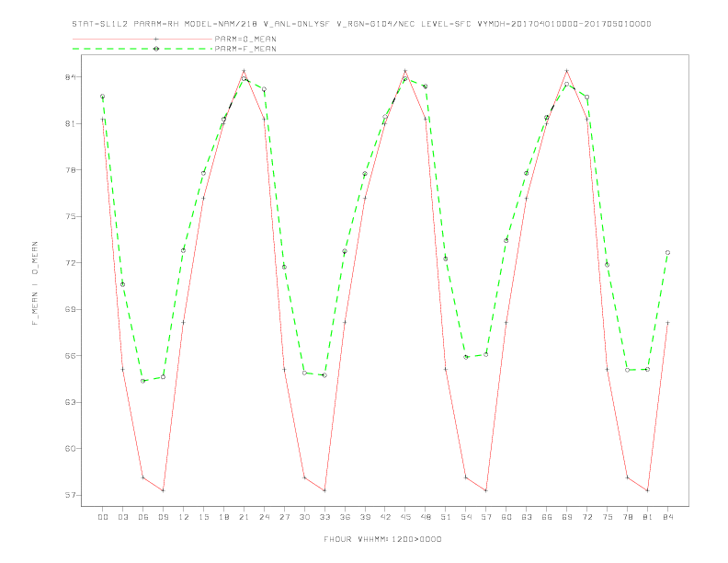
Task: Select the red O_MEAN legend line sample
Action: 142,39
